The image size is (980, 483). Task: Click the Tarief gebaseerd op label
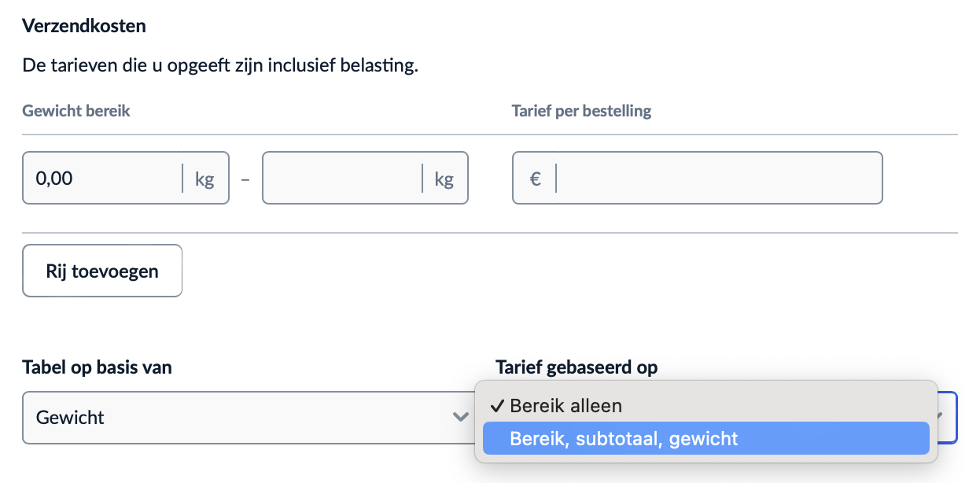pyautogui.click(x=577, y=367)
